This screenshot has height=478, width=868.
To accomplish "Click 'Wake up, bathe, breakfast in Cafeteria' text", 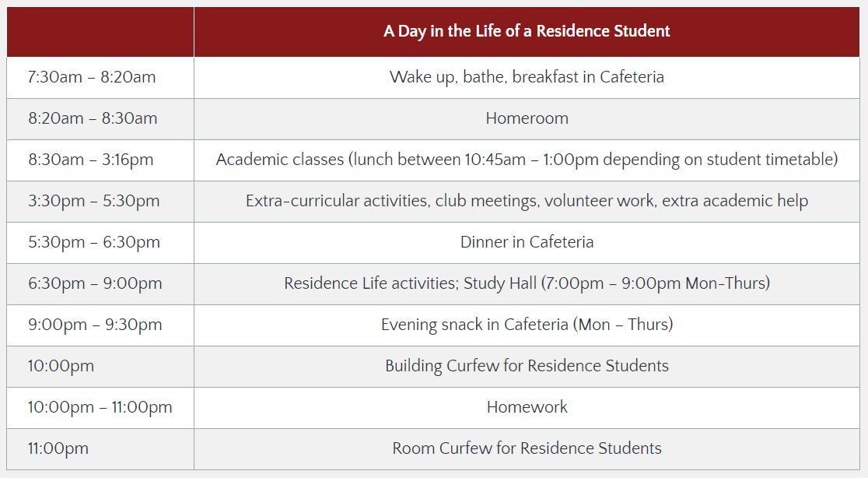I will (527, 77).
